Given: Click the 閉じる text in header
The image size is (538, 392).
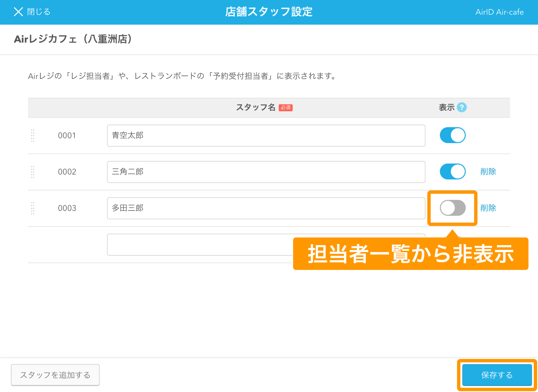Looking at the screenshot, I should pyautogui.click(x=39, y=12).
